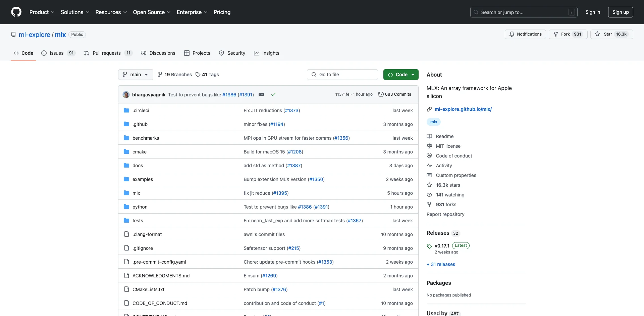Viewport: 644px width, 316px height.
Task: Click the Code of conduct heart icon
Action: click(429, 156)
